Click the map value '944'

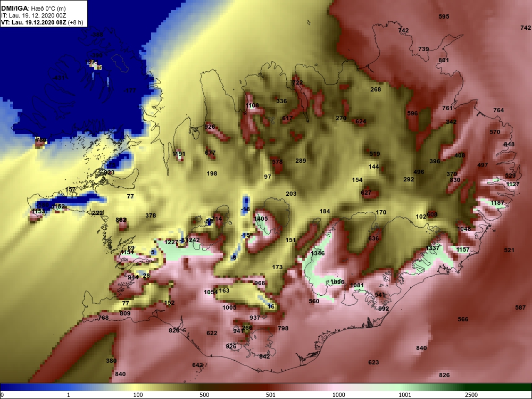click(133, 278)
